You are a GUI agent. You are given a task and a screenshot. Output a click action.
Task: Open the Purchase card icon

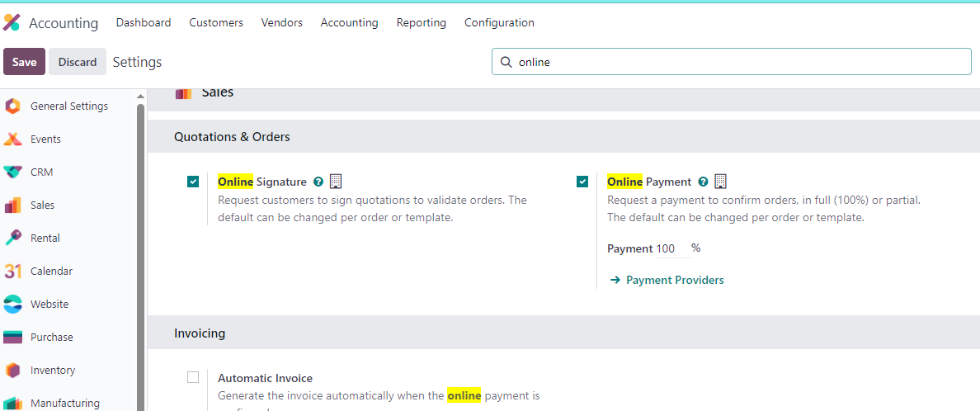click(x=12, y=338)
